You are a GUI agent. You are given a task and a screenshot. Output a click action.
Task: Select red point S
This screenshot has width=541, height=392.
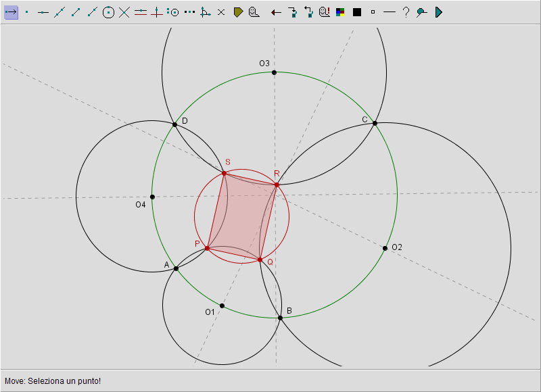[225, 174]
